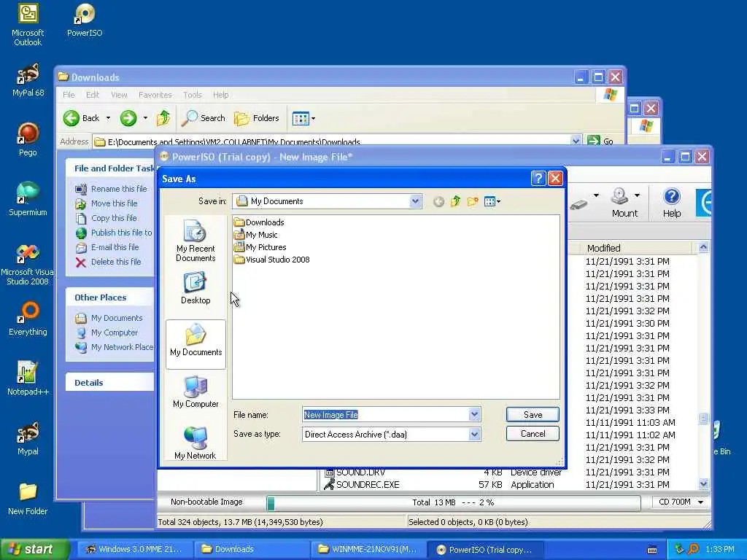Click the File name input field
This screenshot has height=560, width=747.
386,415
